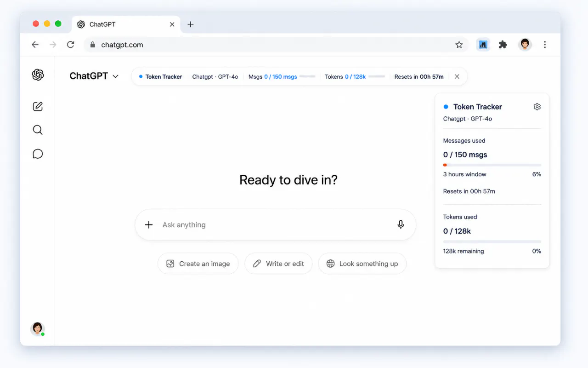Reload the chatgpt.com page
This screenshot has height=368, width=588.
coord(70,45)
